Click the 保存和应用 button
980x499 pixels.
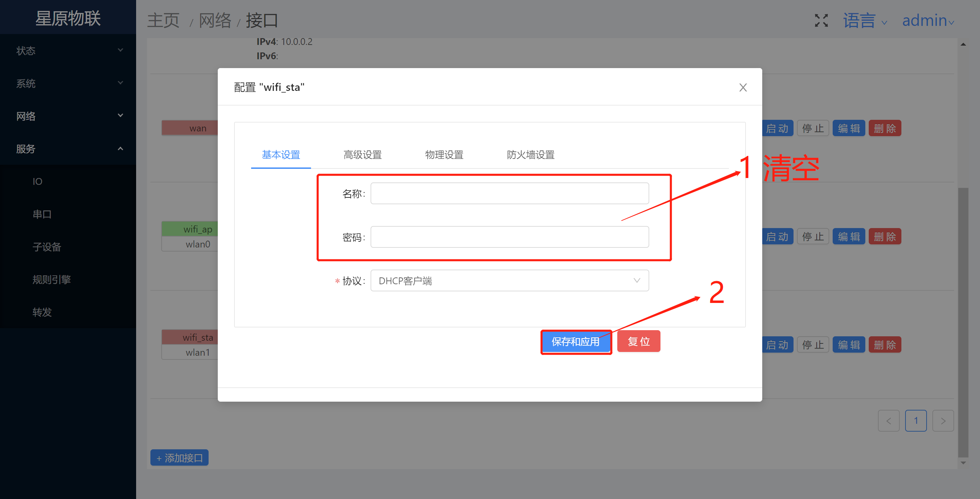coord(575,341)
